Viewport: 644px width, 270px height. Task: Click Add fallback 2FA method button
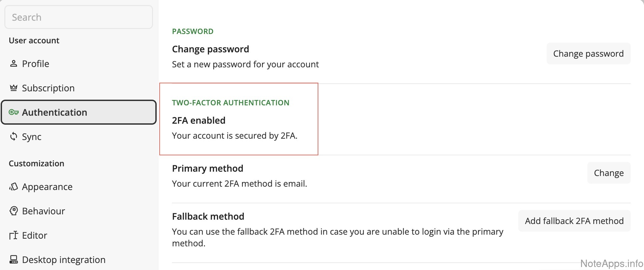[574, 221]
